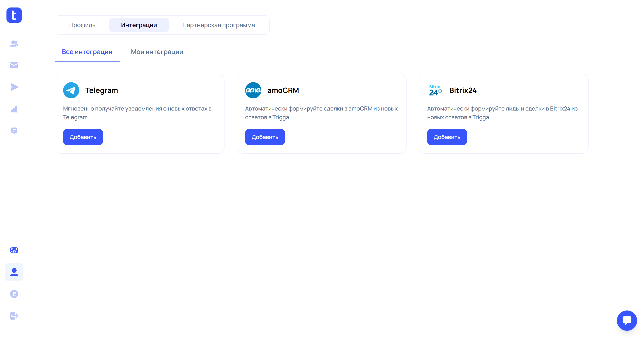Image resolution: width=644 pixels, height=337 pixels.
Task: Open the mail envelope sidebar icon
Action: (x=14, y=65)
